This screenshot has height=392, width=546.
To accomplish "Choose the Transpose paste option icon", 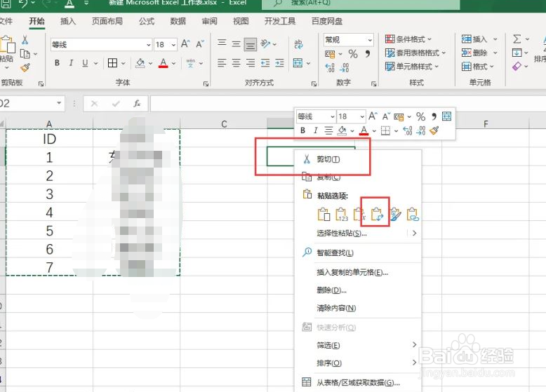I will click(377, 215).
